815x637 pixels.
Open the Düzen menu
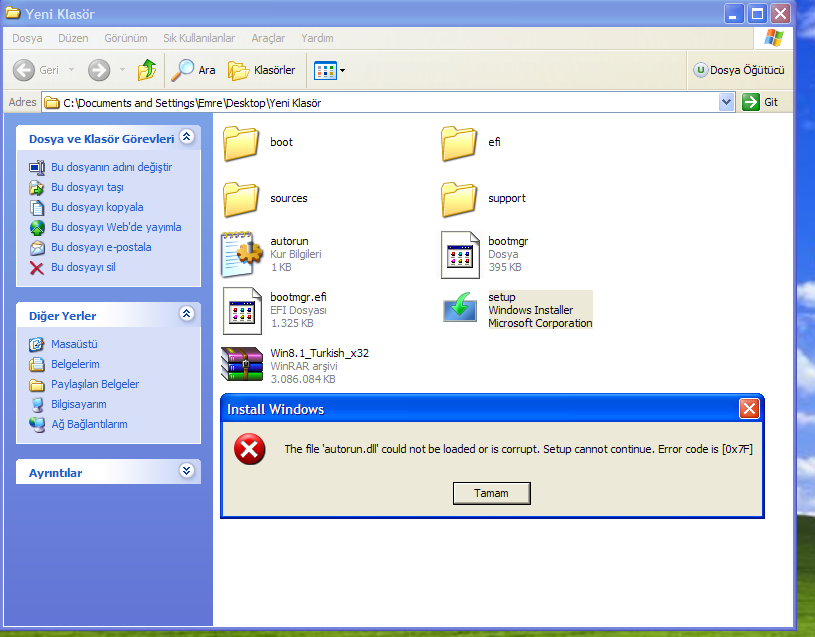(73, 38)
